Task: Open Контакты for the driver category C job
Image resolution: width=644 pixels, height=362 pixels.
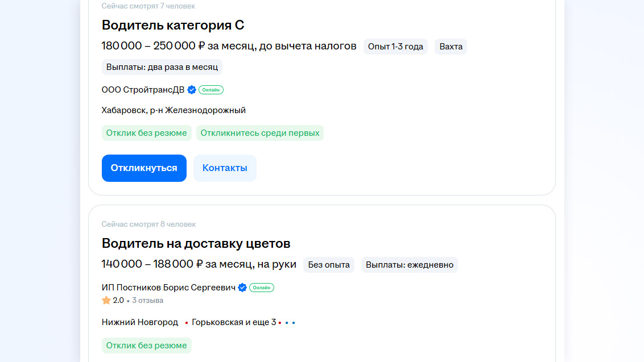Action: click(x=225, y=168)
